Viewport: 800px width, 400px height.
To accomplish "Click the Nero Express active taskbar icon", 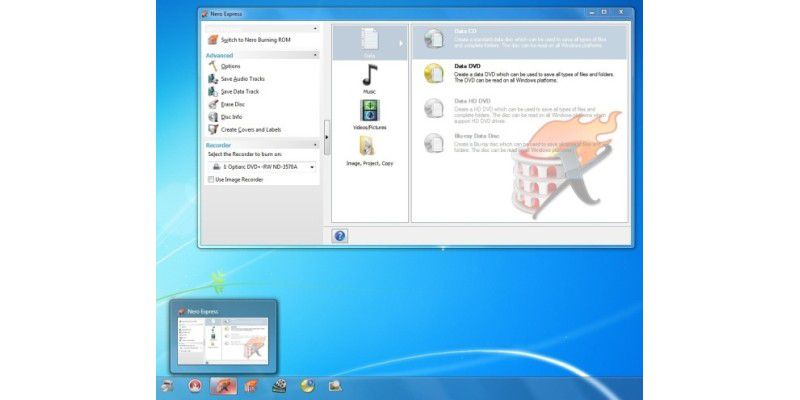I will coord(223,386).
